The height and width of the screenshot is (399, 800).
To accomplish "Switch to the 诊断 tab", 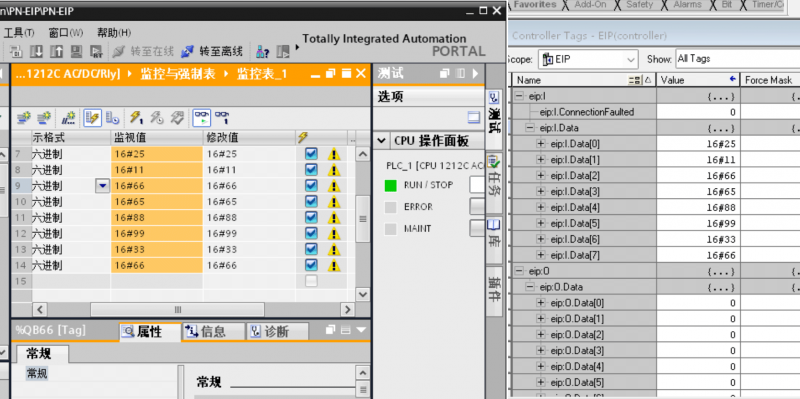I will [x=277, y=332].
